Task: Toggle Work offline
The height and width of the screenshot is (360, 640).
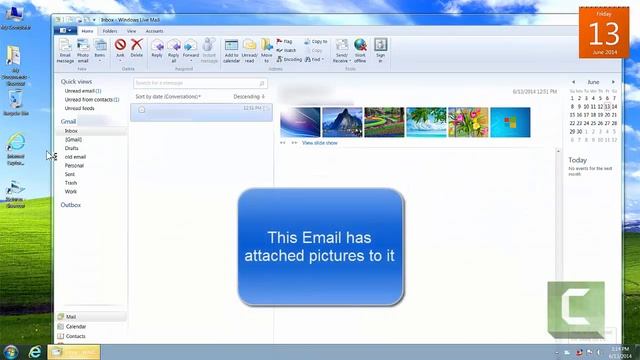Action: click(360, 51)
